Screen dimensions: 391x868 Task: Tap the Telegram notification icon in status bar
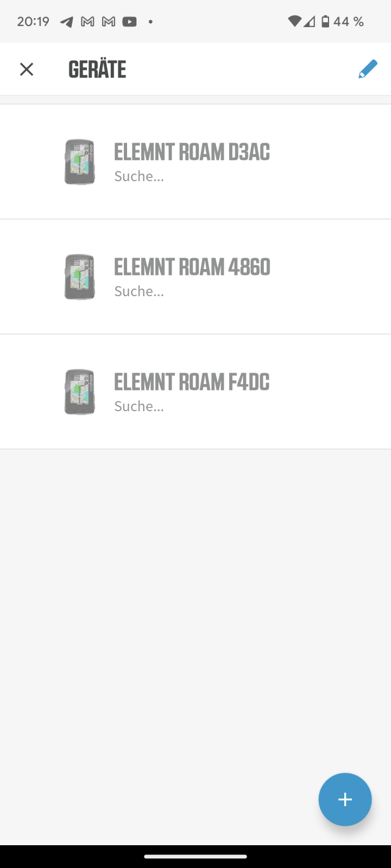(x=66, y=22)
